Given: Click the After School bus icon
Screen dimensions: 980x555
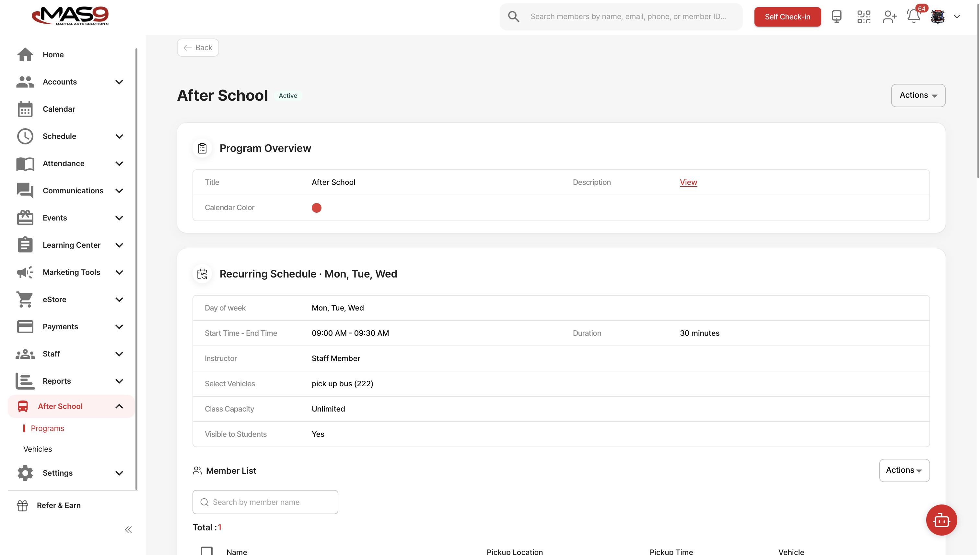Looking at the screenshot, I should [23, 406].
